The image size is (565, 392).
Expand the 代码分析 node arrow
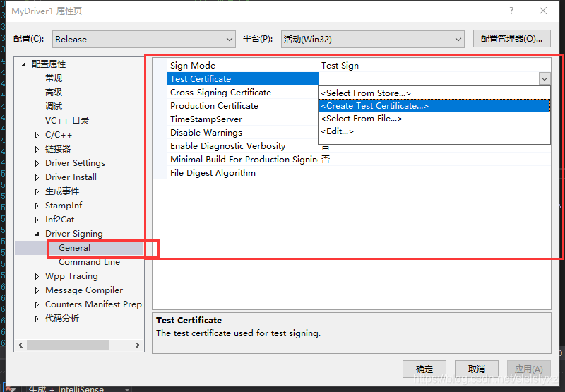point(37,319)
